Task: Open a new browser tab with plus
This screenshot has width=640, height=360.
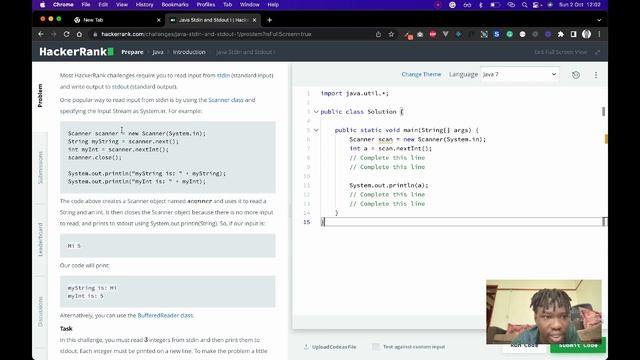Action: (x=269, y=20)
